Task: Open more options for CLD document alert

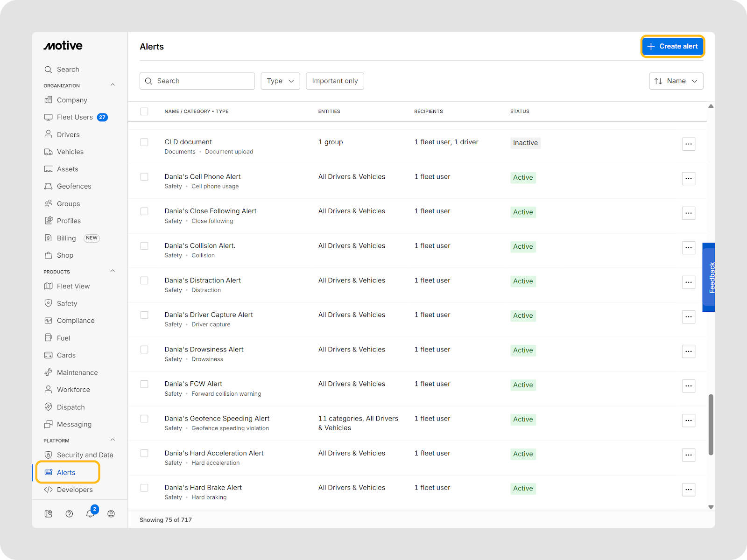Action: click(688, 144)
